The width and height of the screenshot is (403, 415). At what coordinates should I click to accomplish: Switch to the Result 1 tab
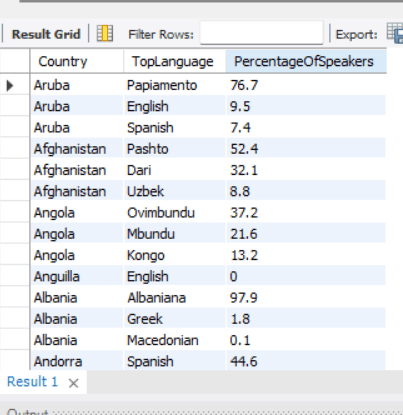pyautogui.click(x=32, y=382)
